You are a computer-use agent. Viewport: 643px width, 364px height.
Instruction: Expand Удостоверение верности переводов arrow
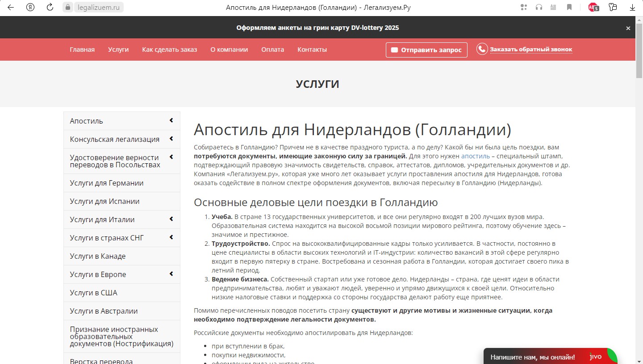click(171, 157)
